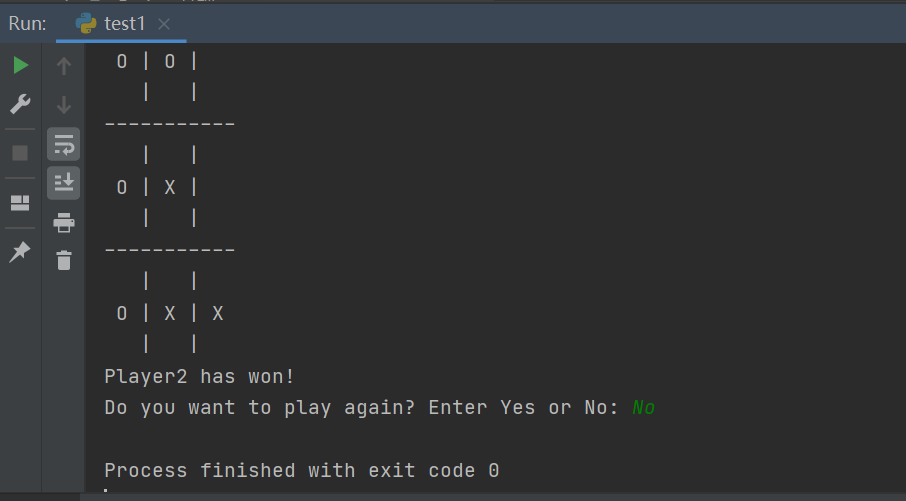
Task: Toggle scroll to end of console
Action: pos(64,183)
